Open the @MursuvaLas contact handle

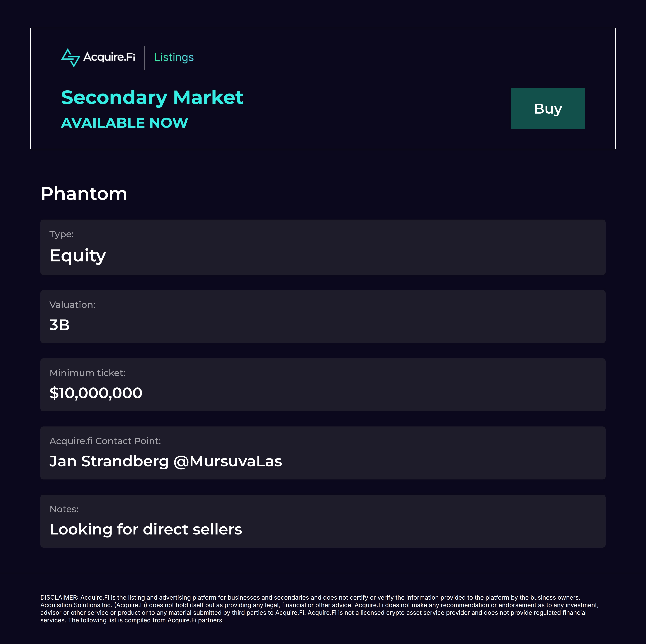[228, 461]
